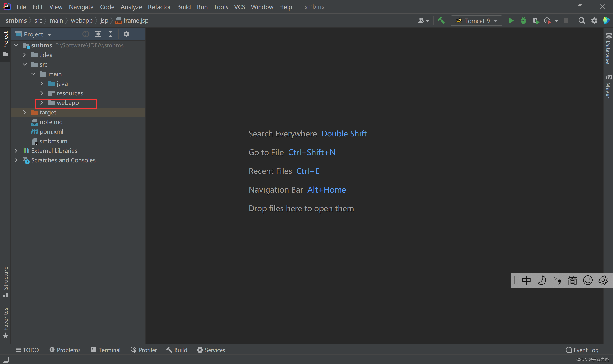Expand the webapp folder
This screenshot has height=364, width=613.
42,102
